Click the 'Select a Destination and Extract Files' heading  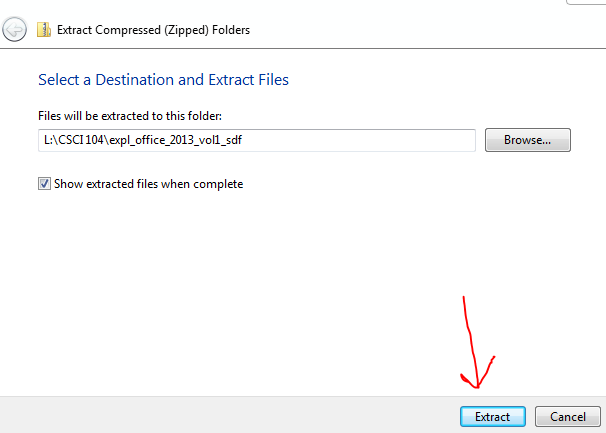click(x=163, y=79)
